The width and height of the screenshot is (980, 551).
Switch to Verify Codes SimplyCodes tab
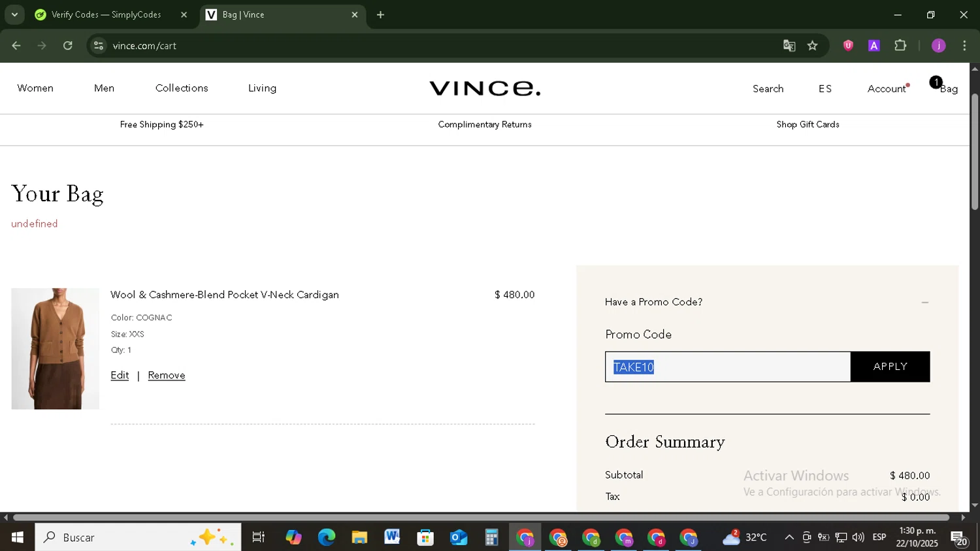point(106,14)
